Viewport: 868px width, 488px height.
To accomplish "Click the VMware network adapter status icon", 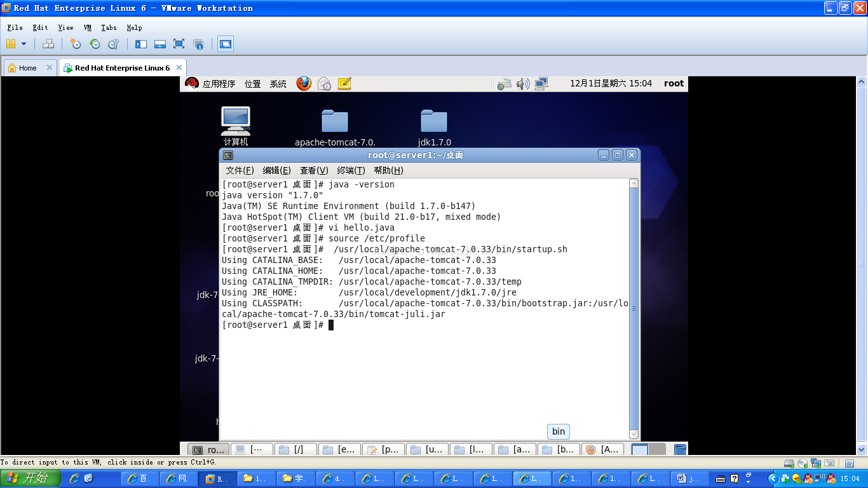I will 816,463.
